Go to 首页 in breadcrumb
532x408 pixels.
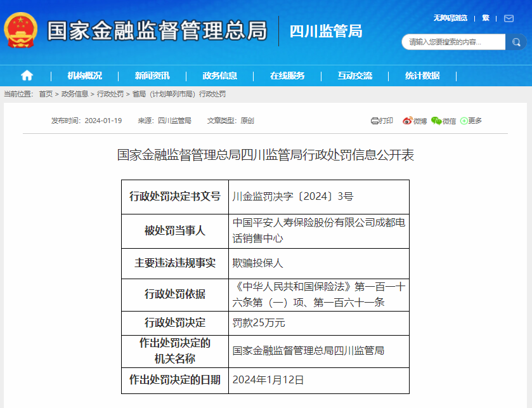click(46, 94)
